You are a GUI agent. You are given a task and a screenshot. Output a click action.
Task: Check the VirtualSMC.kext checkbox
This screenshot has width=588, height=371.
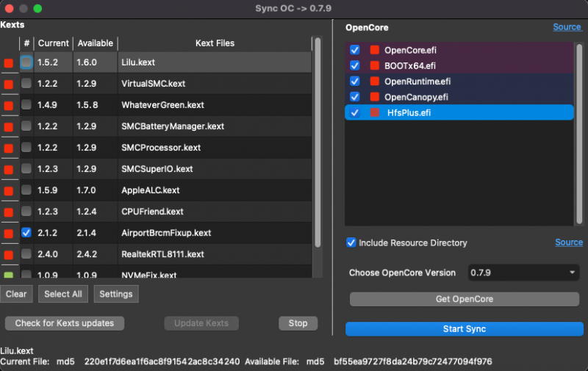click(x=26, y=84)
